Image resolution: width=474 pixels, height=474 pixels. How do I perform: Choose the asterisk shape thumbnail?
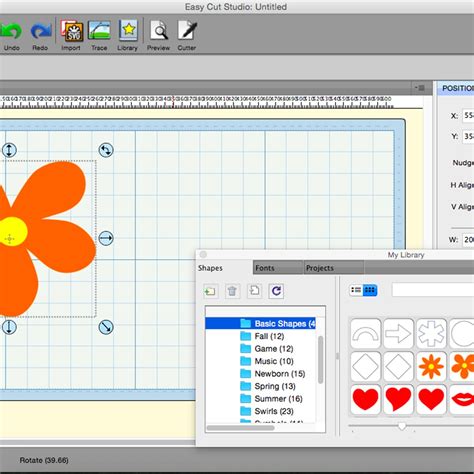pyautogui.click(x=431, y=333)
